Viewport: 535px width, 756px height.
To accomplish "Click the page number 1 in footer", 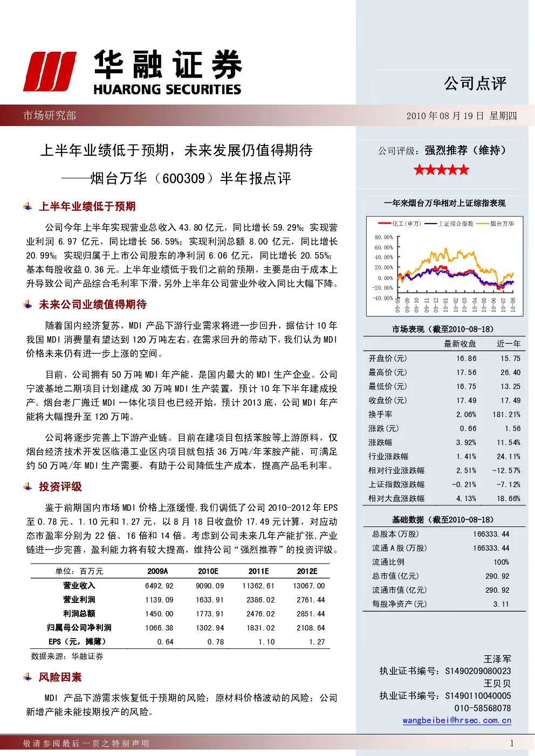I will click(512, 744).
